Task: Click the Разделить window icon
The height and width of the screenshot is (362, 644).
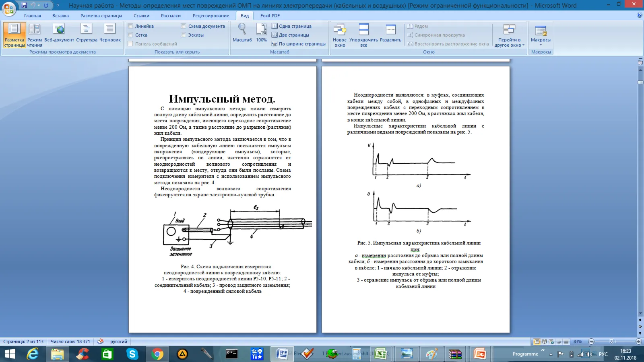Action: tap(390, 35)
